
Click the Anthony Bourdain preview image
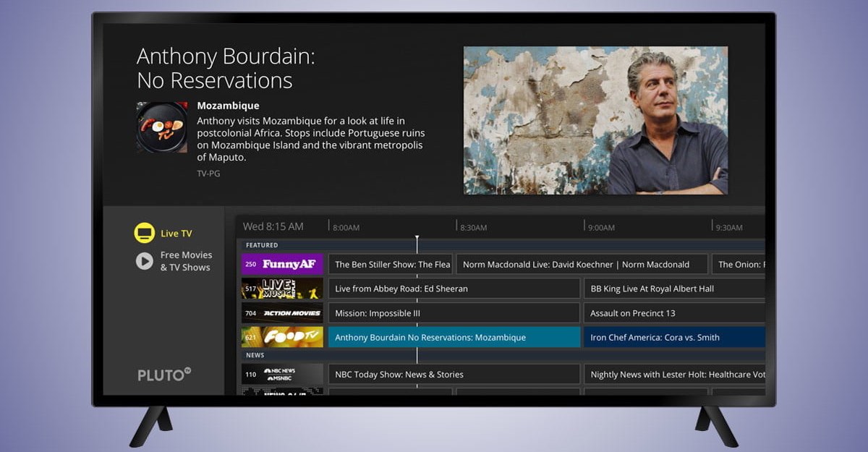595,121
